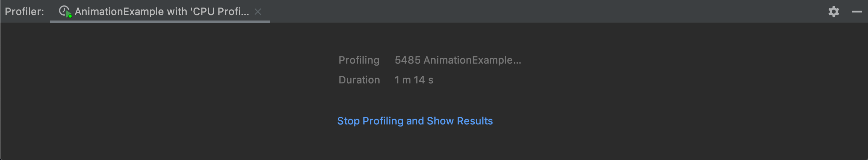Click the gear icon beside the hide button
Screen dimensions: 868x160
click(x=833, y=12)
